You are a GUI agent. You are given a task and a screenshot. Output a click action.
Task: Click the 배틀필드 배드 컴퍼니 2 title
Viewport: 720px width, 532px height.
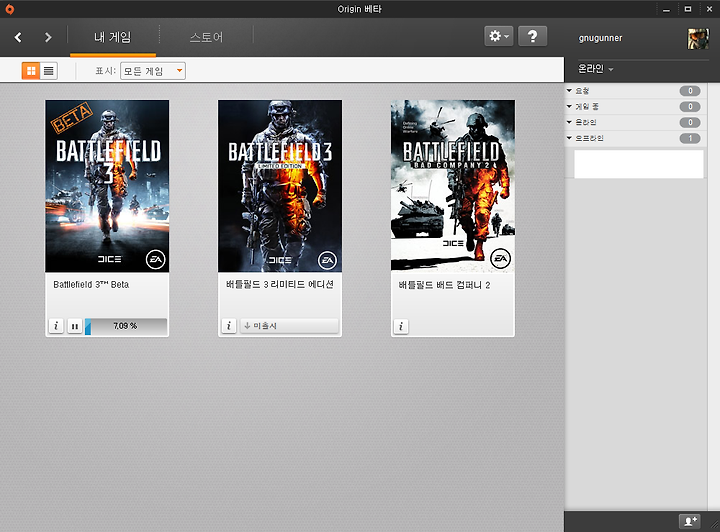[444, 285]
